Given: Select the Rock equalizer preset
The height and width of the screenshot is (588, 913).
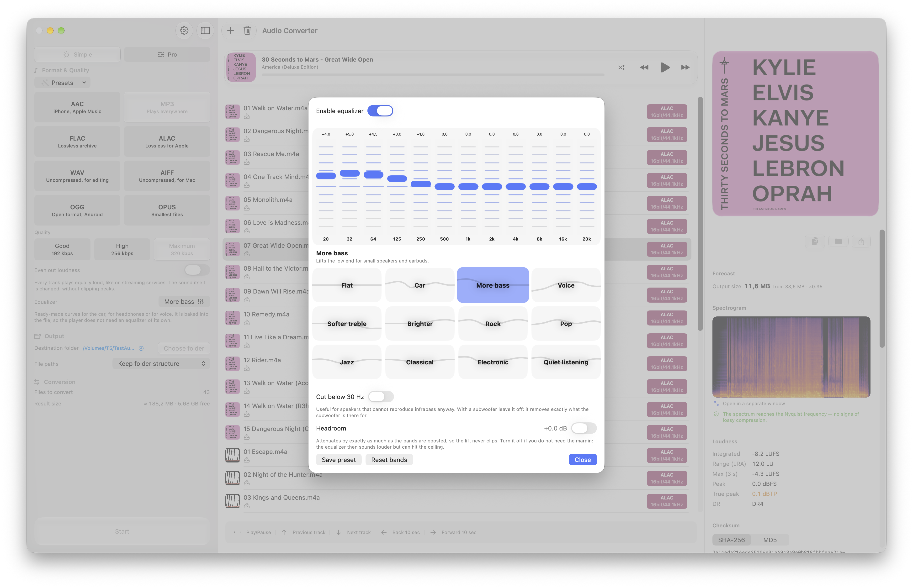Looking at the screenshot, I should tap(493, 323).
